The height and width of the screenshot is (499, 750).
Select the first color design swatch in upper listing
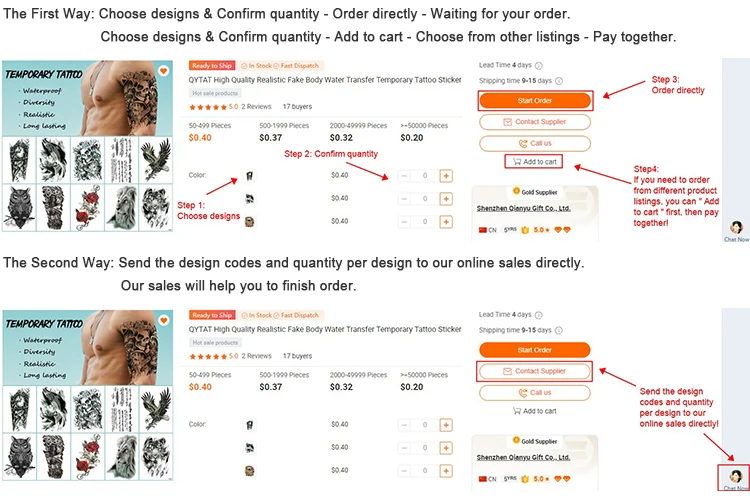249,176
